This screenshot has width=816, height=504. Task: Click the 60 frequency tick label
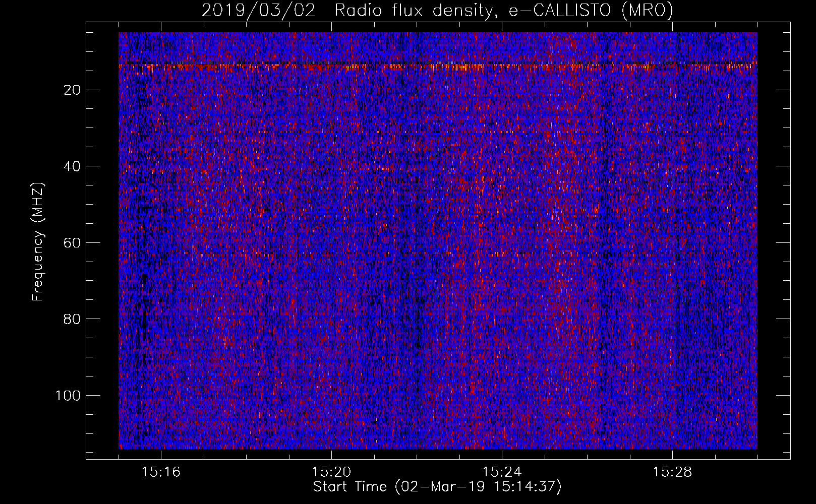click(72, 243)
